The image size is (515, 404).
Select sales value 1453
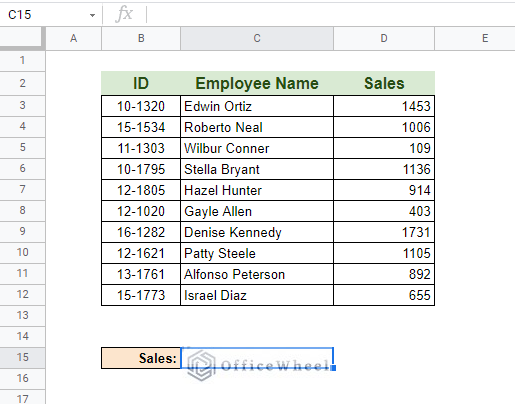[384, 106]
